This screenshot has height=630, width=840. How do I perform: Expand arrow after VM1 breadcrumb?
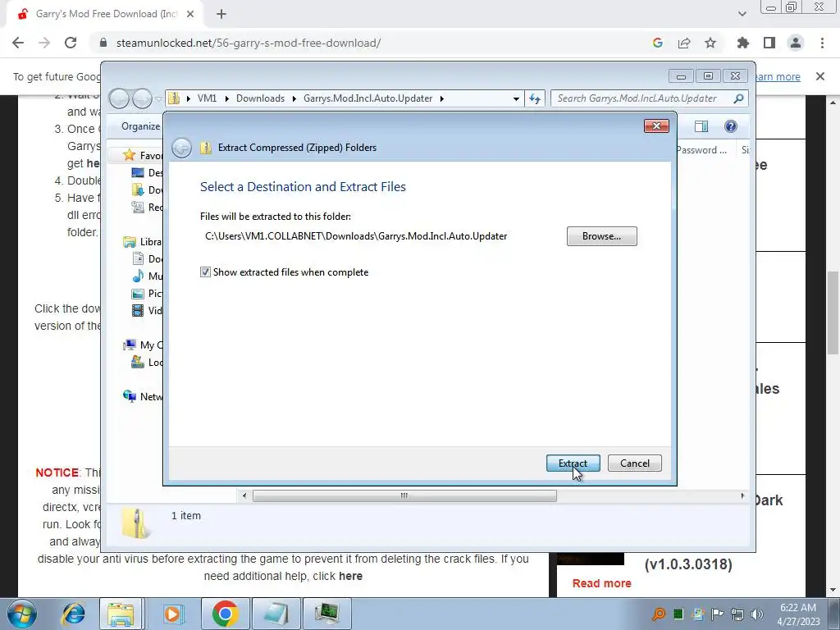coord(226,98)
